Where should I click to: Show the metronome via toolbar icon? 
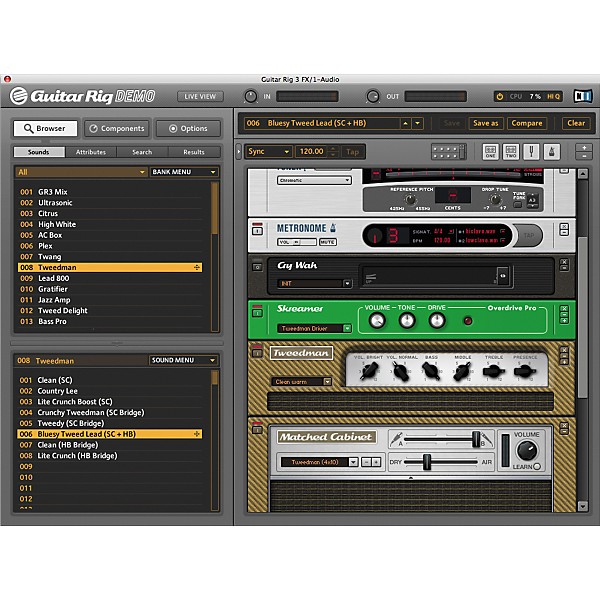click(552, 152)
